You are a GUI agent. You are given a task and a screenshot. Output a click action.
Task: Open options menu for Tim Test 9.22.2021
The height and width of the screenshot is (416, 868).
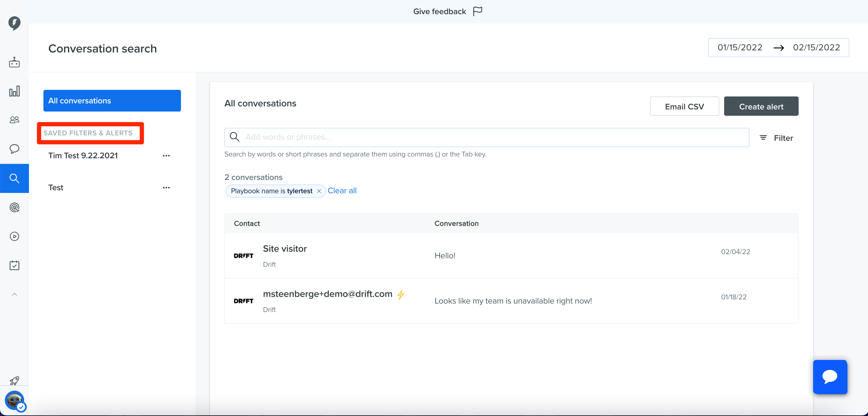pos(166,156)
